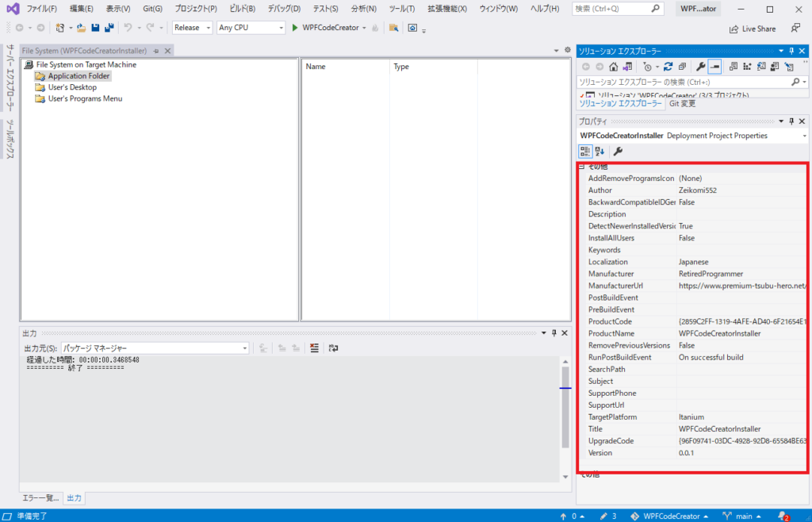Click the Alphabetical sort icon in Properties
This screenshot has height=522, width=812.
[599, 152]
